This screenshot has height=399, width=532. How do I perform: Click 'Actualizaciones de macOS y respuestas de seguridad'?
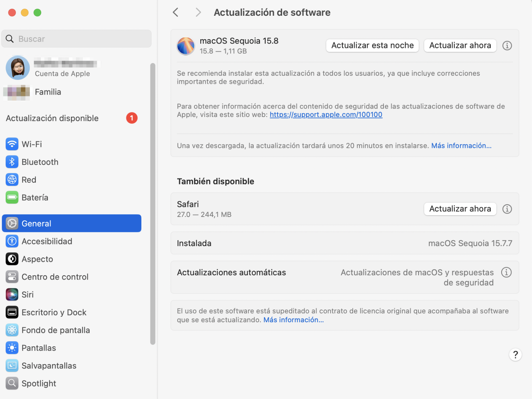(x=417, y=277)
